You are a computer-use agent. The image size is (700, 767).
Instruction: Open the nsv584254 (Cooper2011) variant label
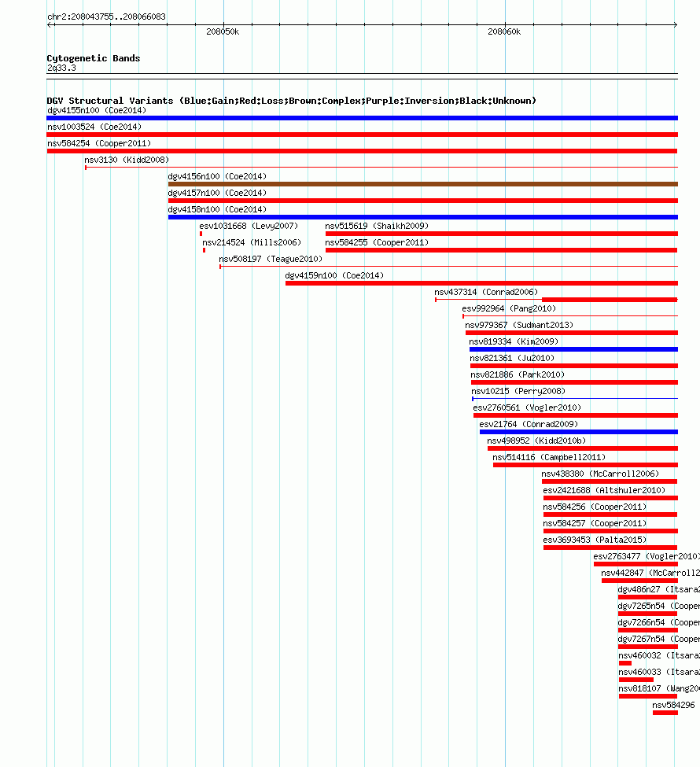[x=99, y=144]
